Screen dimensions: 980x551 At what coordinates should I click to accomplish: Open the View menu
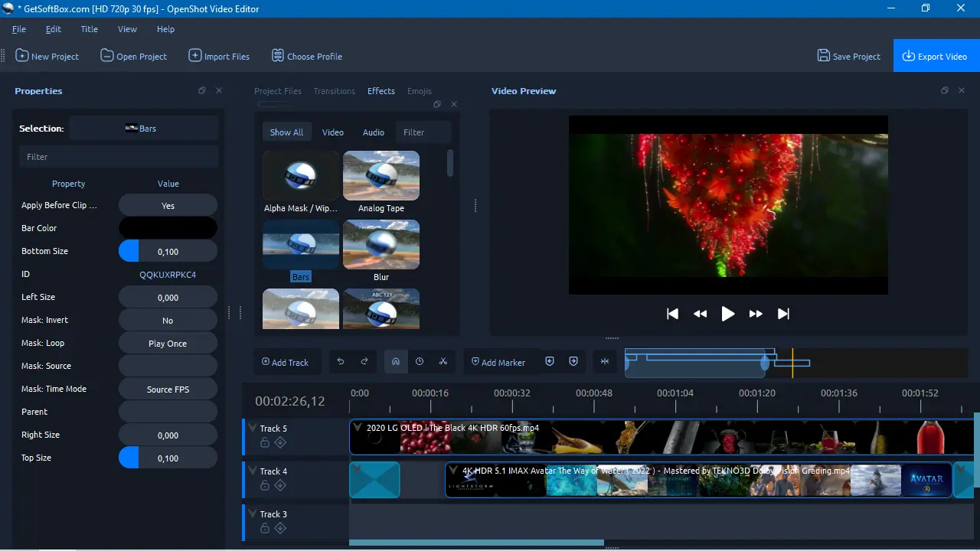(x=127, y=29)
